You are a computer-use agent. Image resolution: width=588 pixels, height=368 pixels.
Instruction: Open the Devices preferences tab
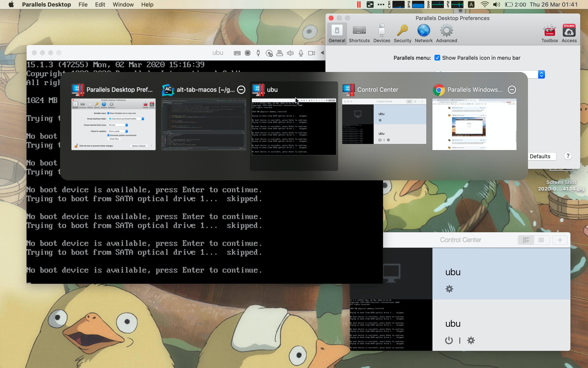(381, 34)
